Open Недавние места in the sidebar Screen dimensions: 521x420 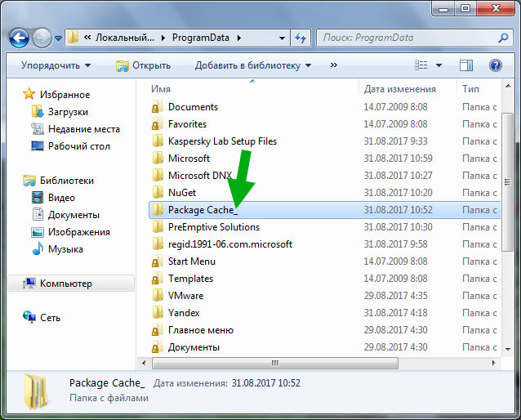75,129
